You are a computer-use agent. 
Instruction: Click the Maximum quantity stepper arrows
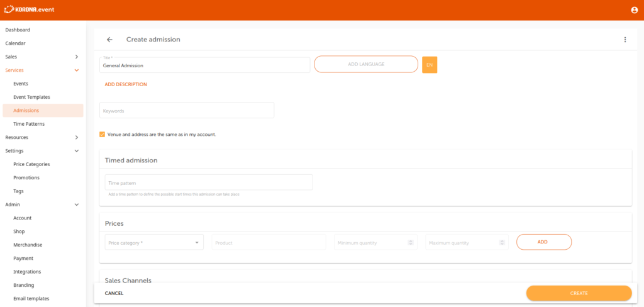pyautogui.click(x=502, y=242)
